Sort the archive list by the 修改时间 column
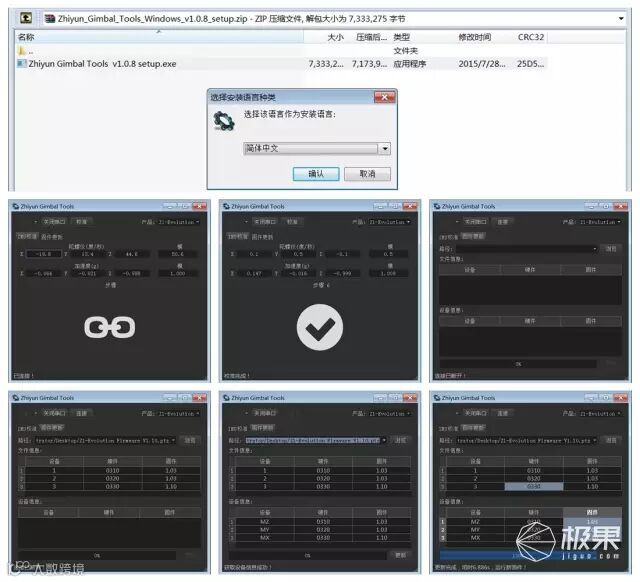 coord(475,37)
